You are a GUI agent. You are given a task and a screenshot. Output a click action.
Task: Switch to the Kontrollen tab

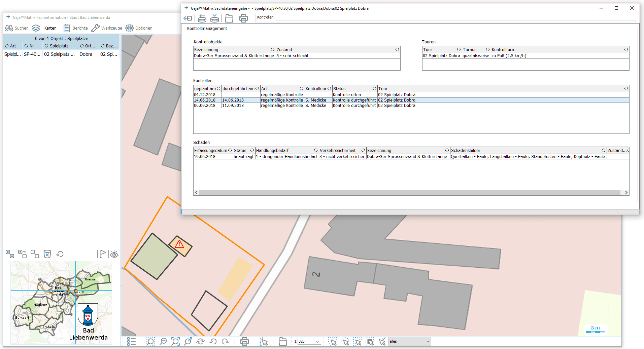(265, 17)
